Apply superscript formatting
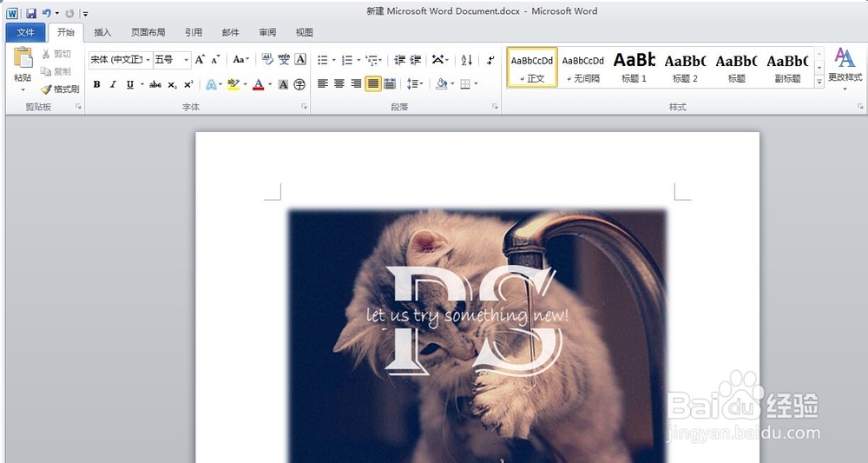 click(188, 85)
